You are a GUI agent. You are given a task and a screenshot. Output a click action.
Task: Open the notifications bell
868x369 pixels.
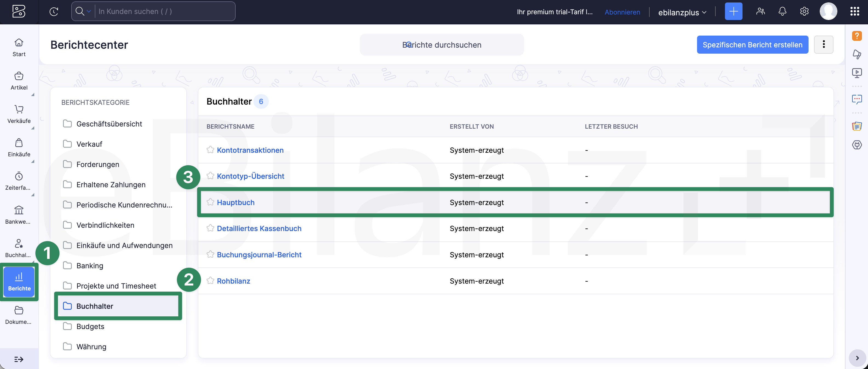(x=782, y=11)
